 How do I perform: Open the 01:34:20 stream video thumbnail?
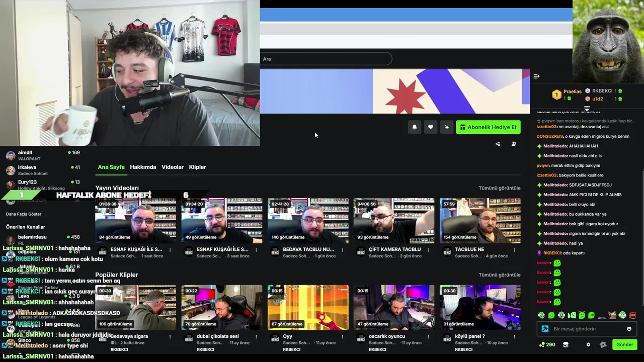coord(222,221)
